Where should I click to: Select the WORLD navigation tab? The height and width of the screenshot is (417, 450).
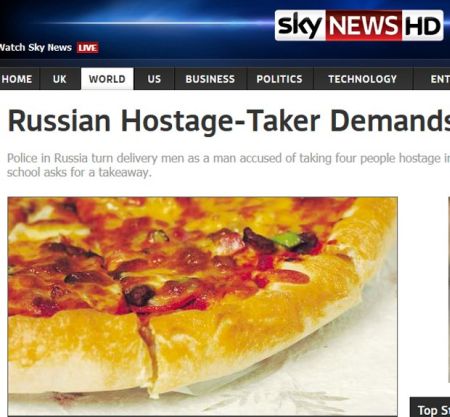coord(107,79)
